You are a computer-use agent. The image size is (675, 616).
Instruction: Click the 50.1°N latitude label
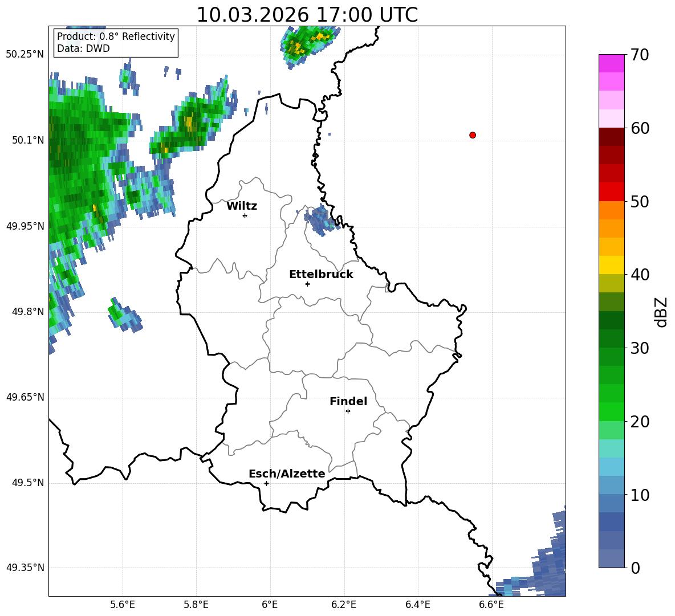pyautogui.click(x=28, y=140)
